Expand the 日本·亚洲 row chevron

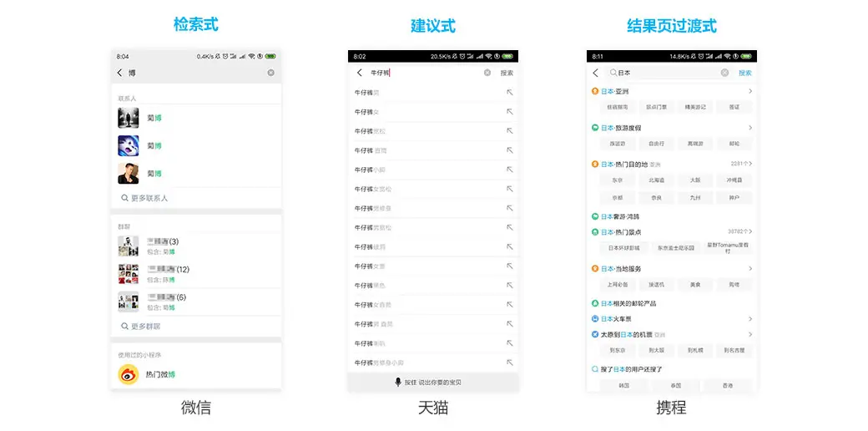(x=750, y=91)
